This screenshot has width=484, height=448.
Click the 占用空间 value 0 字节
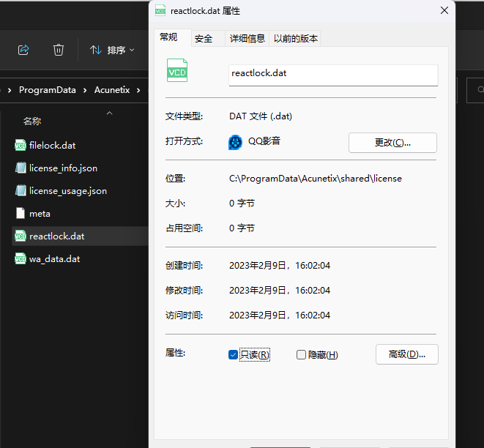point(242,228)
